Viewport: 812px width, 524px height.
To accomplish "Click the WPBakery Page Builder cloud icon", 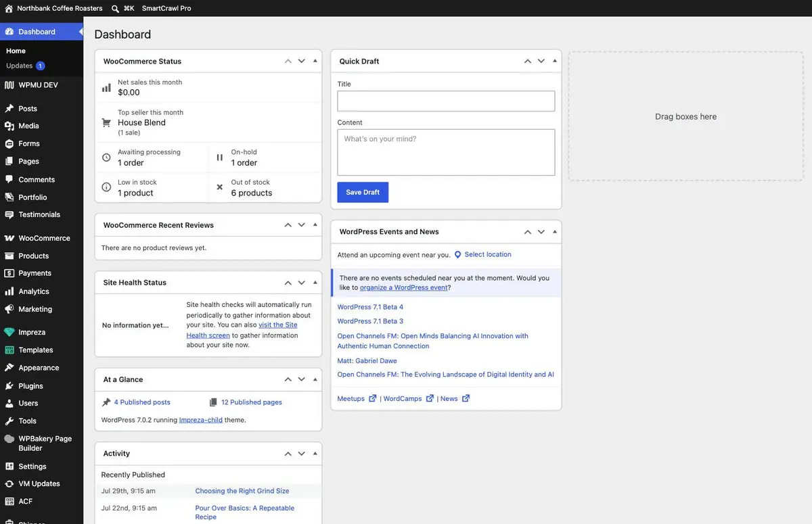I will [x=9, y=439].
